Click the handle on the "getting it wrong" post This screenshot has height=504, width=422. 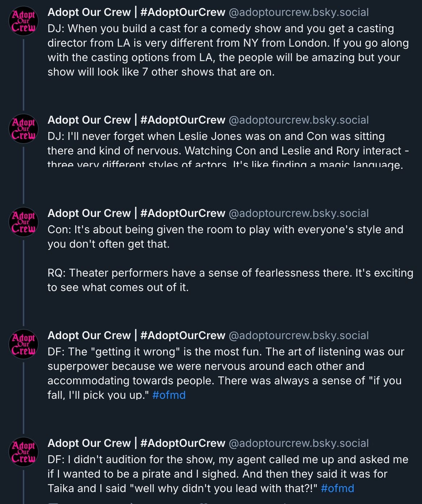[299, 336]
